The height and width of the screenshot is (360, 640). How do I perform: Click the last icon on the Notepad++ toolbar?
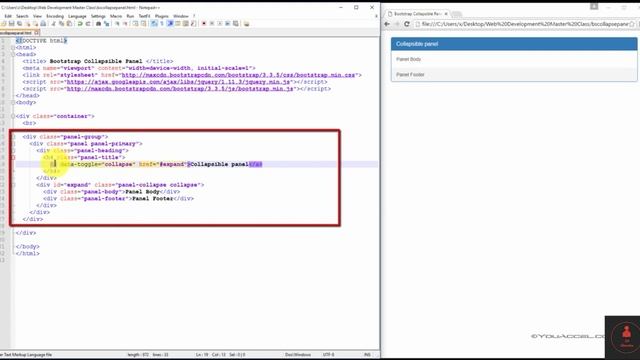pyautogui.click(x=246, y=24)
